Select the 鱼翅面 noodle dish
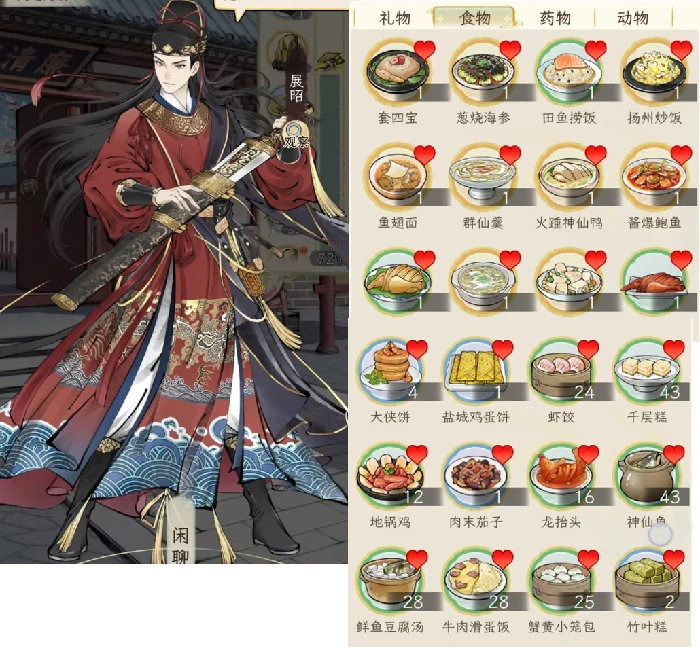The width and height of the screenshot is (700, 648). click(398, 176)
